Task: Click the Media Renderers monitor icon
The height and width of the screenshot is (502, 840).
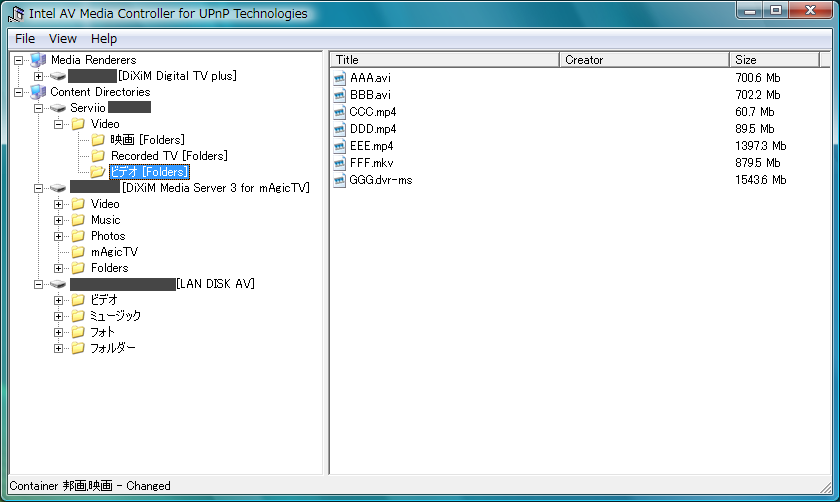Action: 39,60
